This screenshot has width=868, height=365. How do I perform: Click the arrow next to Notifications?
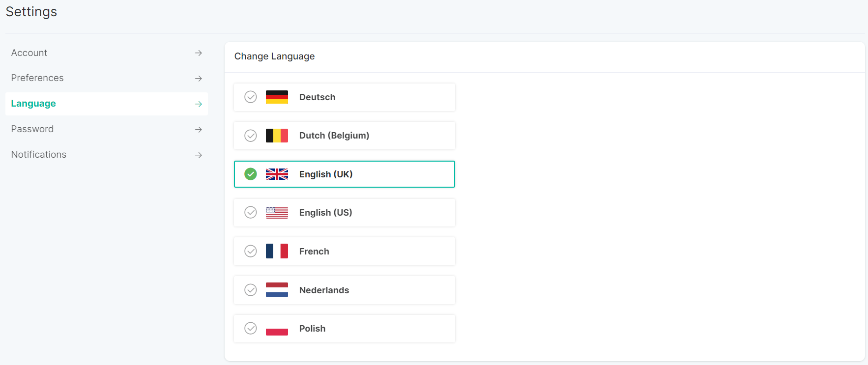[199, 155]
